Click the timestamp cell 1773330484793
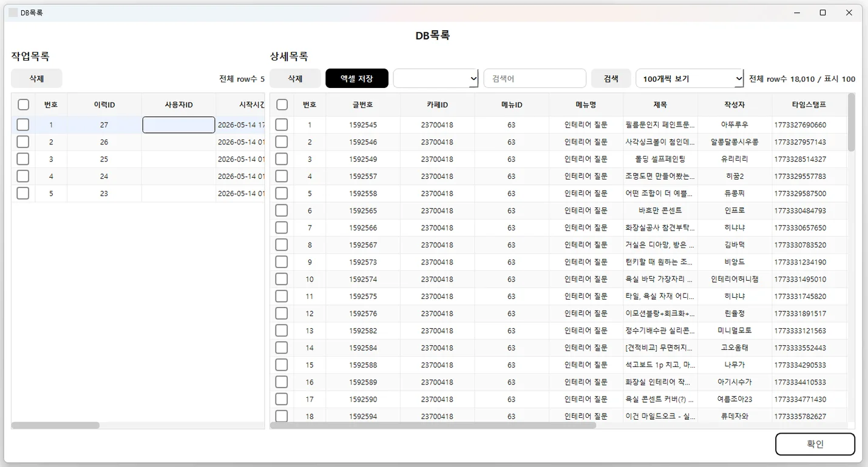The width and height of the screenshot is (868, 467). tap(809, 210)
